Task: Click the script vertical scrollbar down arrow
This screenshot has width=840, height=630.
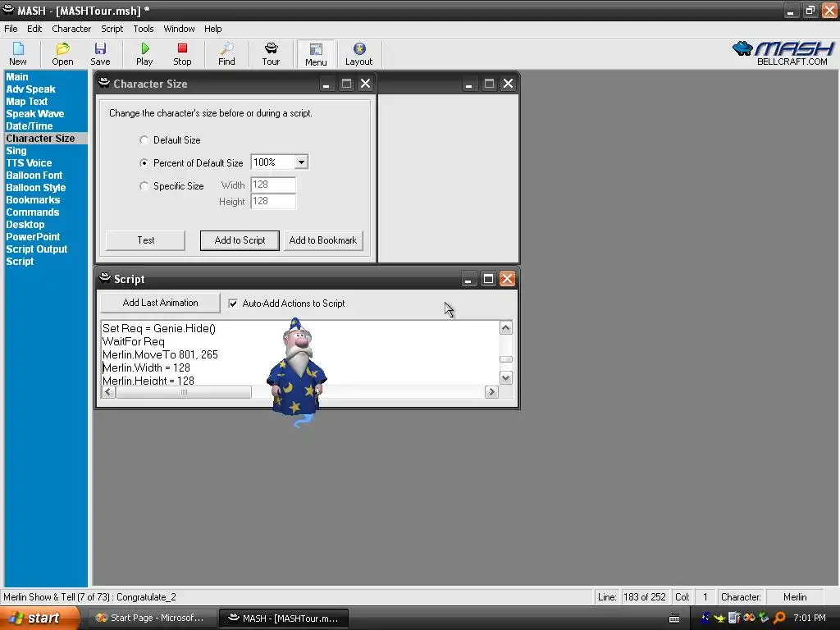Action: click(x=505, y=377)
